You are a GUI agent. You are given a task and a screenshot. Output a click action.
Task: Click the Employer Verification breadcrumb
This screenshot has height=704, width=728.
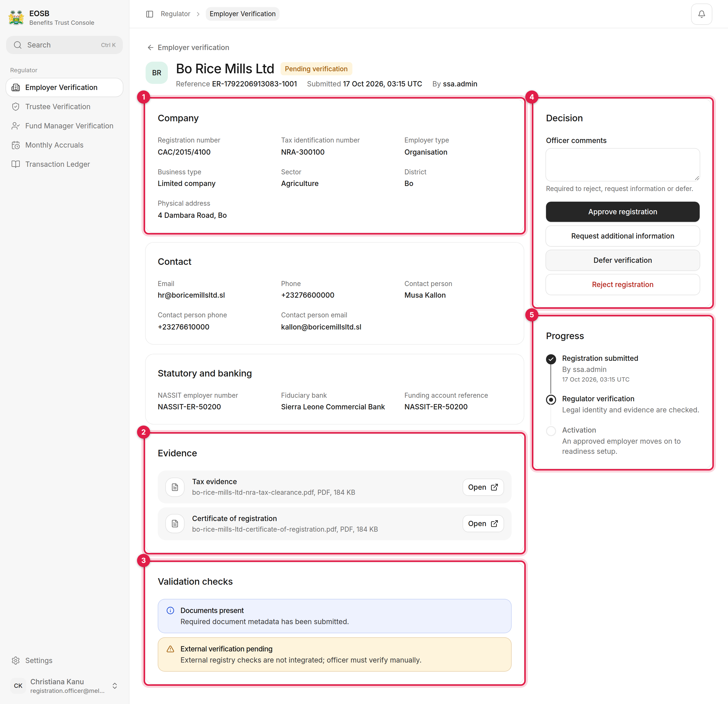(243, 14)
